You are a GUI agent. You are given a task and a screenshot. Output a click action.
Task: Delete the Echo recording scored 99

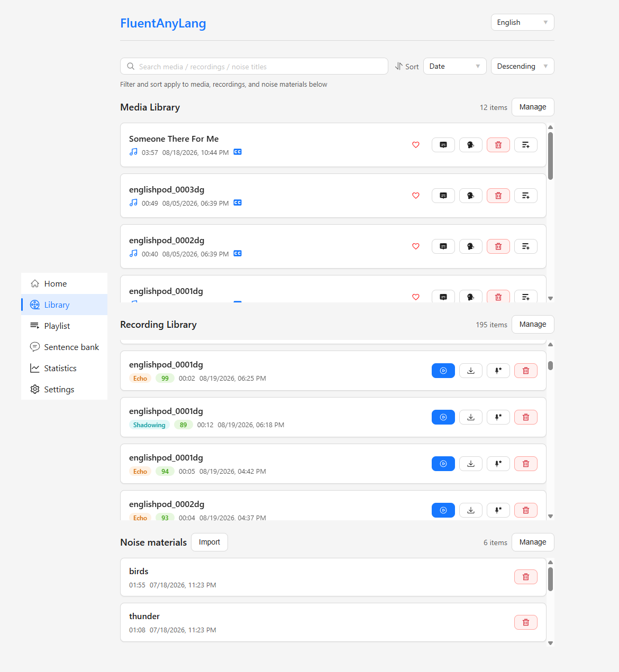pyautogui.click(x=526, y=371)
